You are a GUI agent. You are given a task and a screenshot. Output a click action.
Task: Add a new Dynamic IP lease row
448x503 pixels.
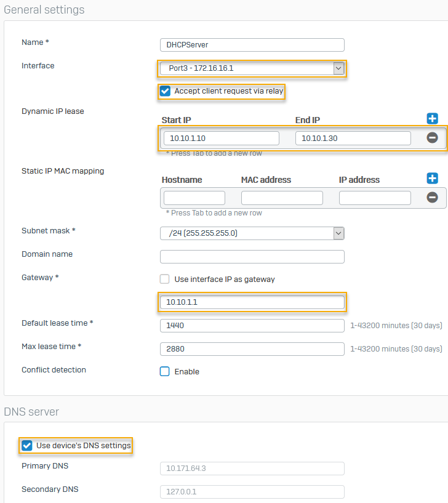click(432, 119)
